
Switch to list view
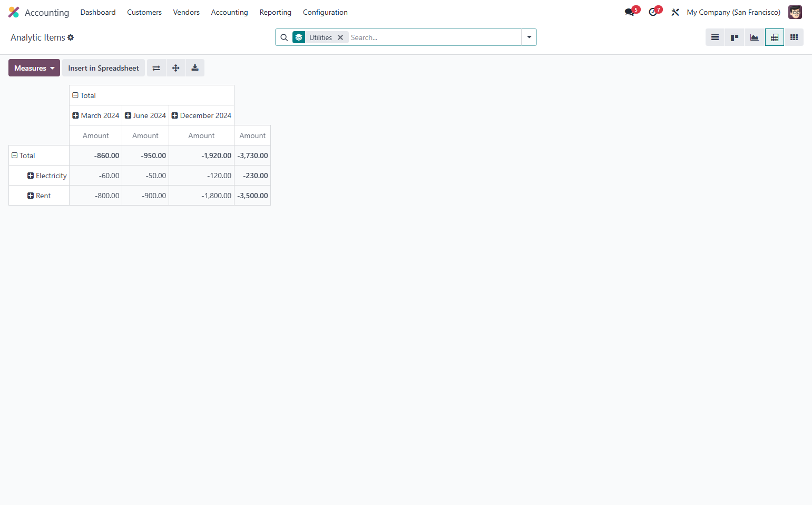(x=715, y=37)
